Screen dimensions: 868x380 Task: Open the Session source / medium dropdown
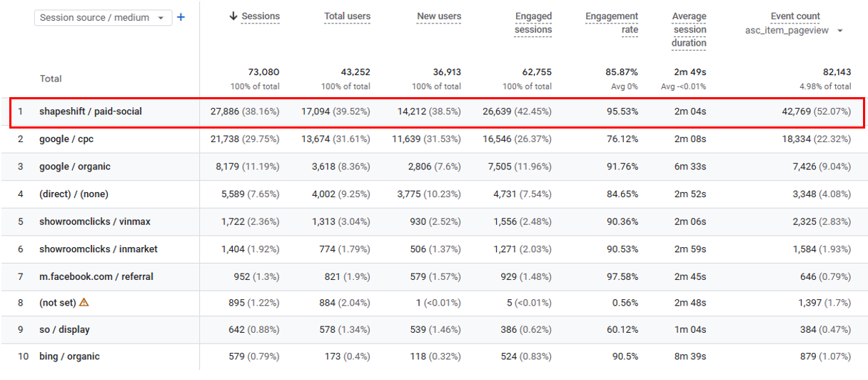coord(103,17)
